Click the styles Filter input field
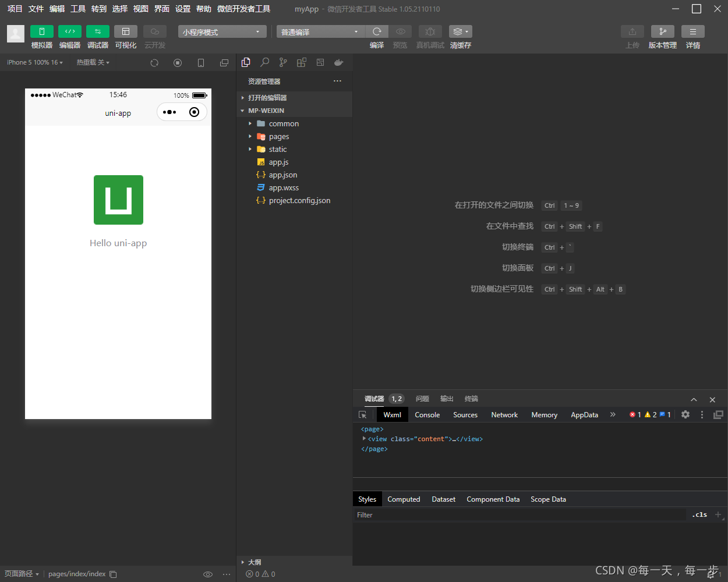Image resolution: width=728 pixels, height=582 pixels. click(520, 515)
